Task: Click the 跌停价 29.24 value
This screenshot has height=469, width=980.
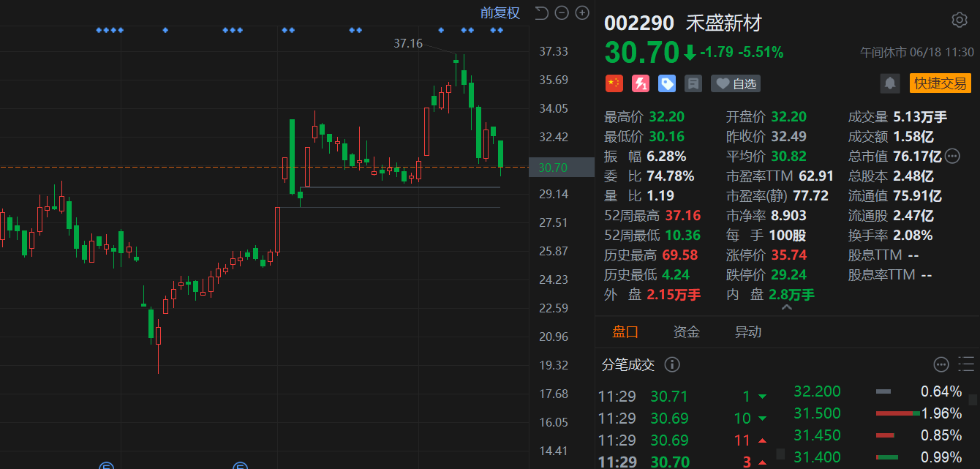Action: tap(789, 274)
